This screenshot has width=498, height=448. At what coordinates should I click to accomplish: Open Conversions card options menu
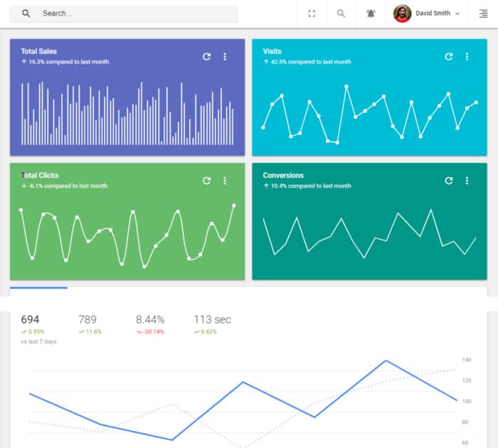(x=467, y=181)
